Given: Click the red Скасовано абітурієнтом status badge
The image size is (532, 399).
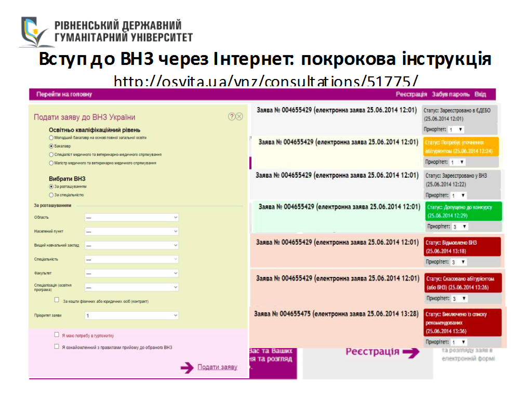Looking at the screenshot, I should pyautogui.click(x=463, y=283).
